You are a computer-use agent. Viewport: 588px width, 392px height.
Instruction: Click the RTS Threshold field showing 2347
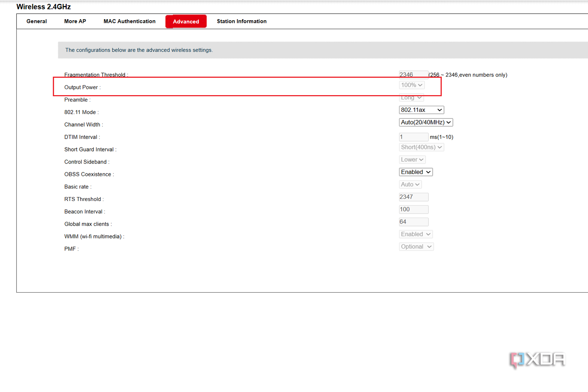click(x=413, y=197)
